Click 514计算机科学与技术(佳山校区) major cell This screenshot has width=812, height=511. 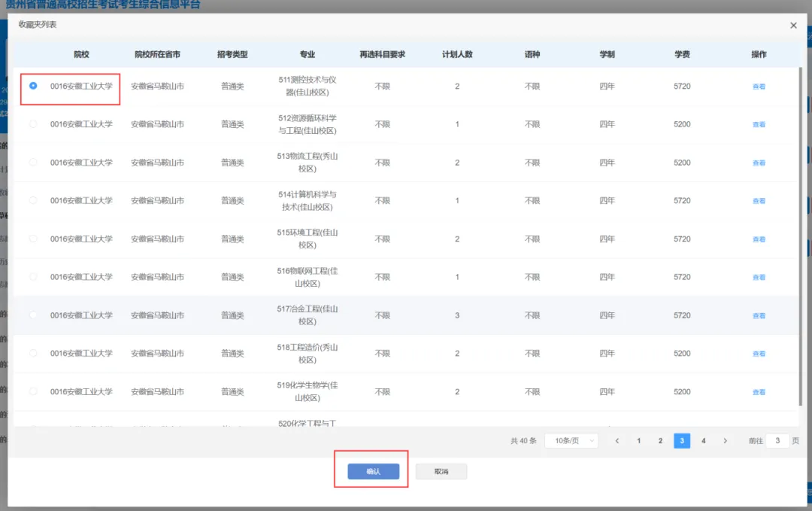[307, 201]
